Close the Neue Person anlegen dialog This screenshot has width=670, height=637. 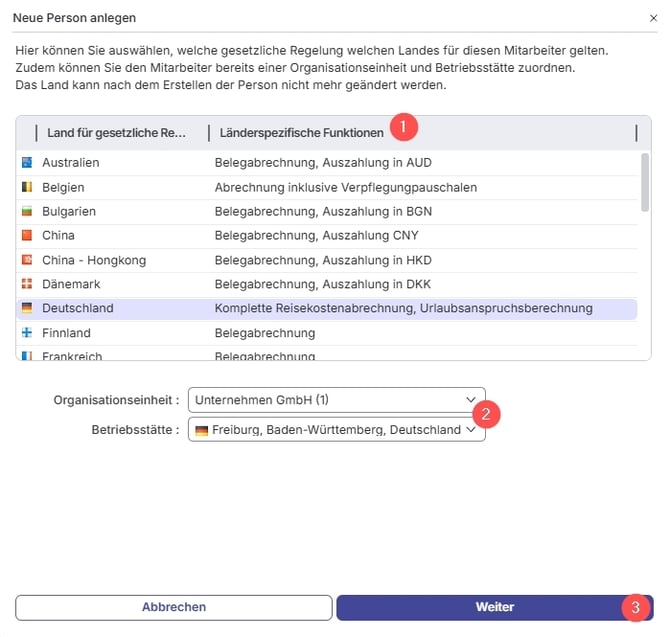(653, 18)
